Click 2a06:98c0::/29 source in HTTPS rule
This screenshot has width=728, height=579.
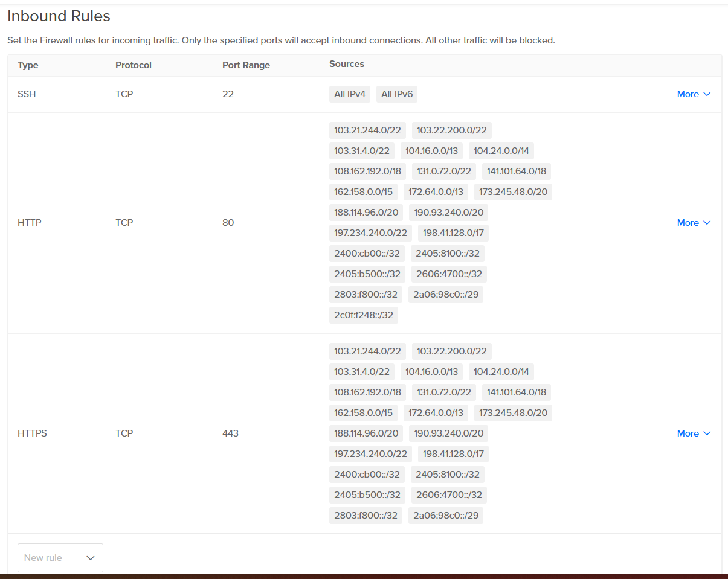coord(445,516)
